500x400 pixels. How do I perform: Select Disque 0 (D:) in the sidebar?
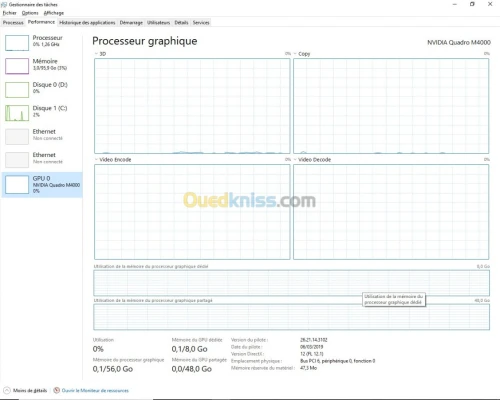click(x=42, y=89)
